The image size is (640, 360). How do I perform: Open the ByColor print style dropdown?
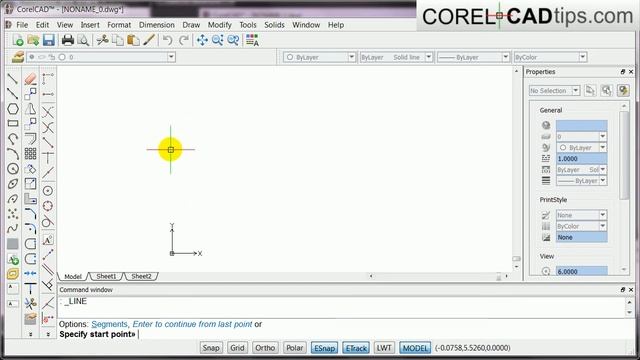[582, 57]
